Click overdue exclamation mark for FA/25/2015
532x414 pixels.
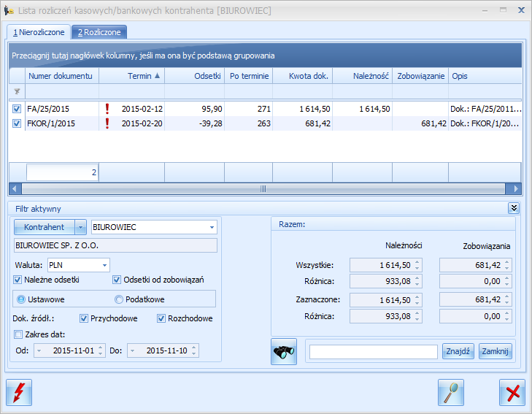click(107, 109)
